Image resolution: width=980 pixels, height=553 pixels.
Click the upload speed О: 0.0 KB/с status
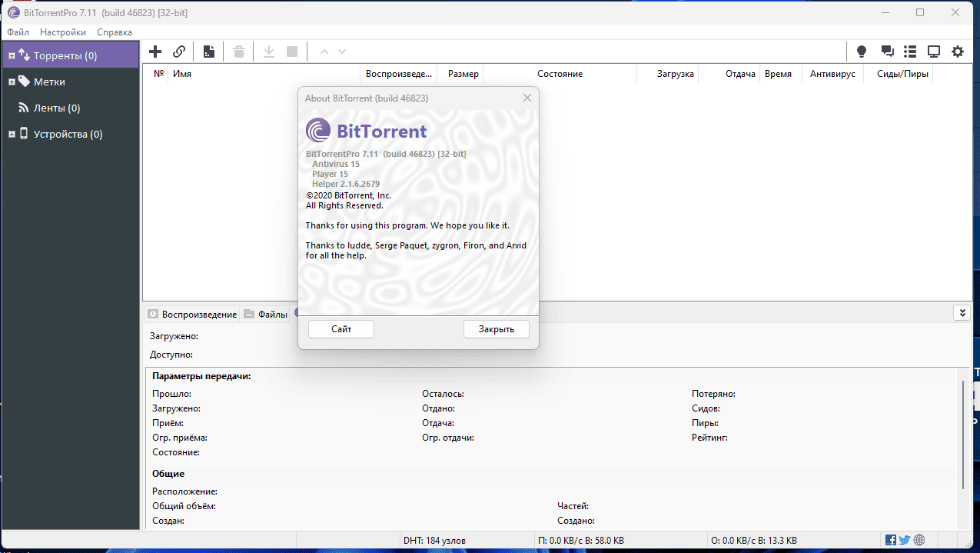754,541
